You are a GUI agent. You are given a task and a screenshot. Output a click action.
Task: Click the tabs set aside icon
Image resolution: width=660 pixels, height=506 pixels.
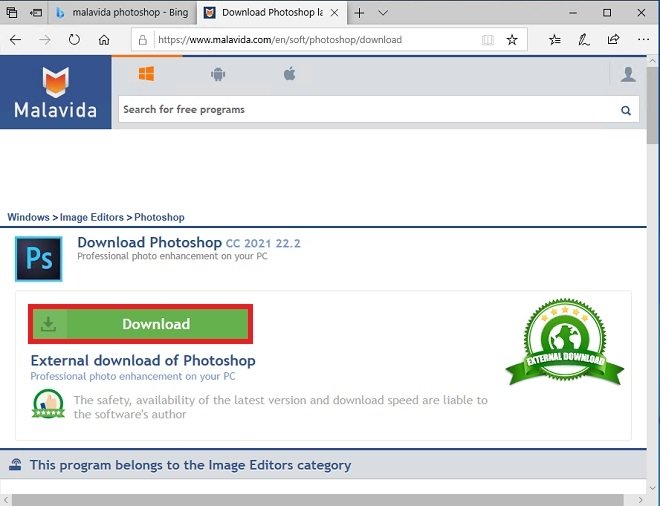pyautogui.click(x=12, y=13)
